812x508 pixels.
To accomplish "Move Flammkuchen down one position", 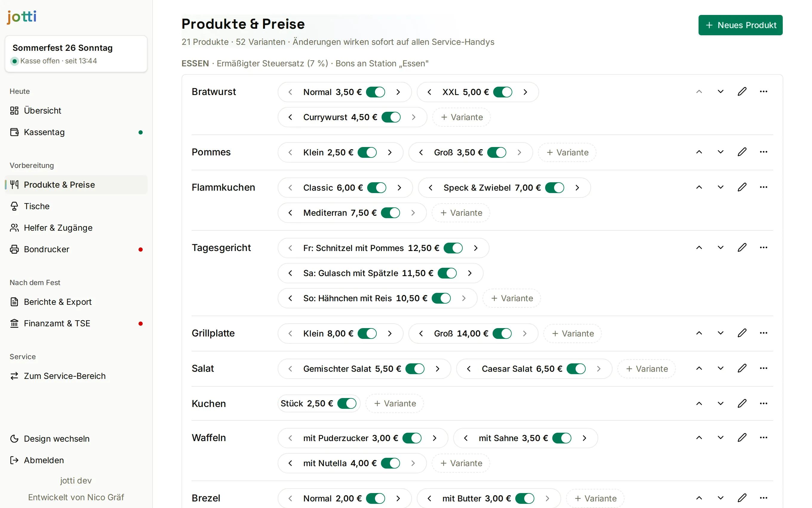I will pos(720,187).
